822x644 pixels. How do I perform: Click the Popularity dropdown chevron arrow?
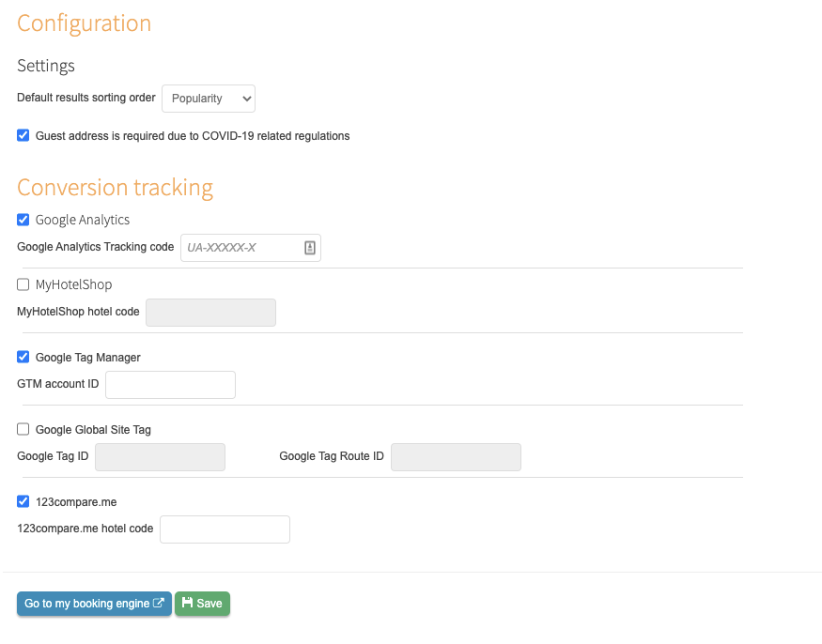246,99
